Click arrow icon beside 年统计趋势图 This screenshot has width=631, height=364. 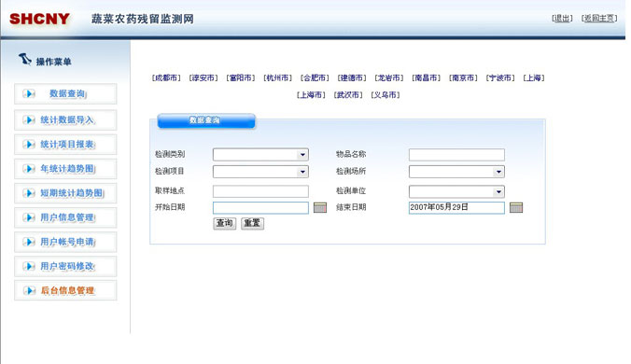(29, 169)
